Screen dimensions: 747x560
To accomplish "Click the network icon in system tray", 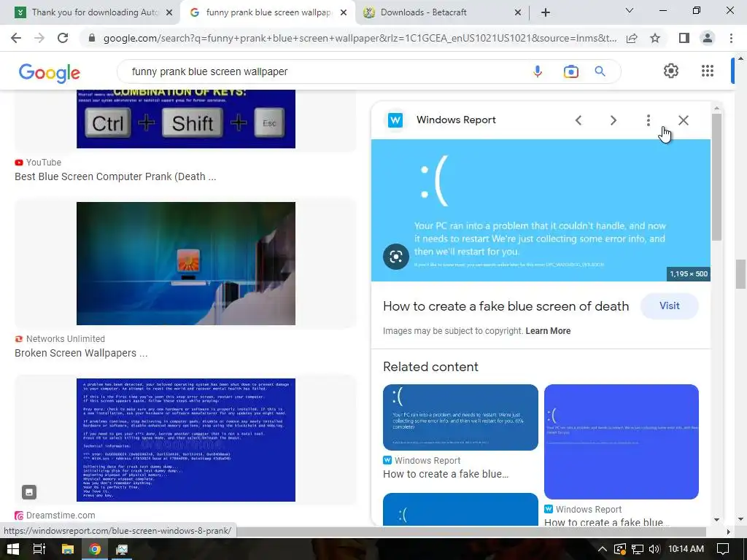I will click(x=637, y=549).
